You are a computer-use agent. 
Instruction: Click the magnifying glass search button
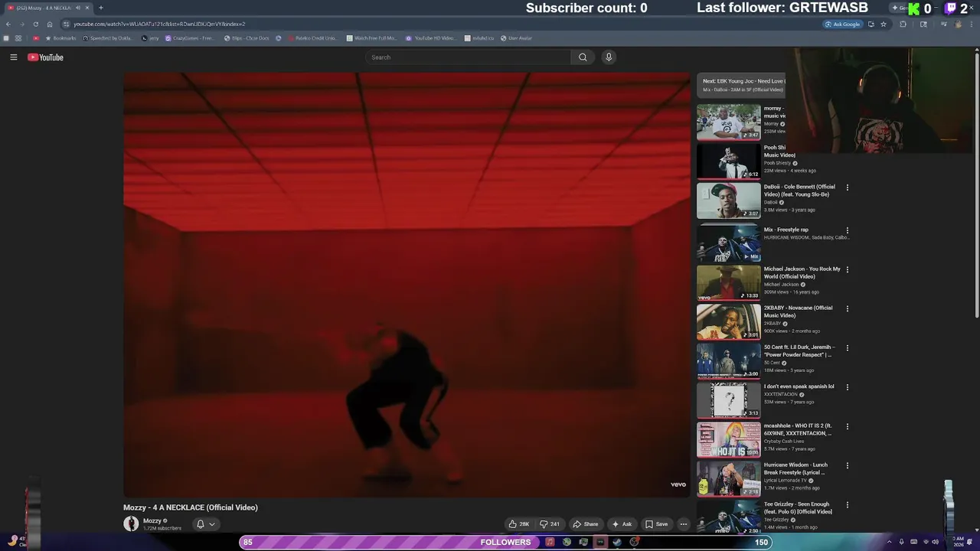[583, 57]
